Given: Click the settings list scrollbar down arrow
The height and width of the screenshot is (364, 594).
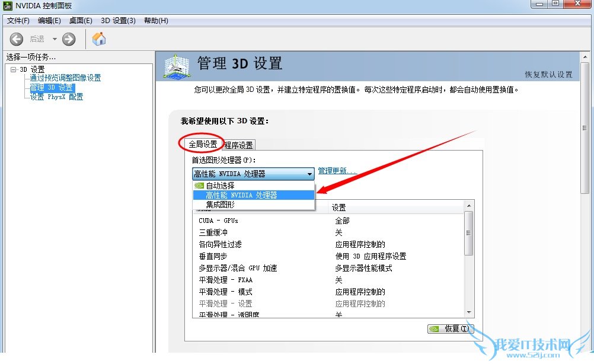Looking at the screenshot, I should point(470,313).
